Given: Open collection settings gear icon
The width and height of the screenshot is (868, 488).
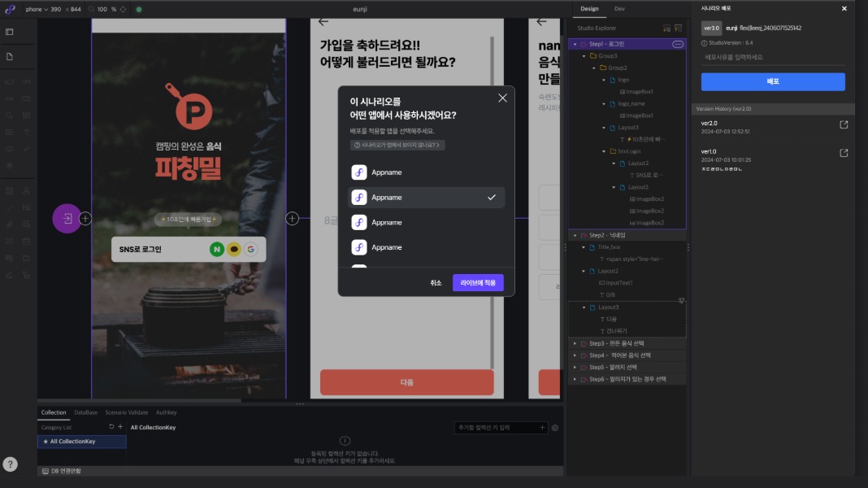Looking at the screenshot, I should click(555, 428).
